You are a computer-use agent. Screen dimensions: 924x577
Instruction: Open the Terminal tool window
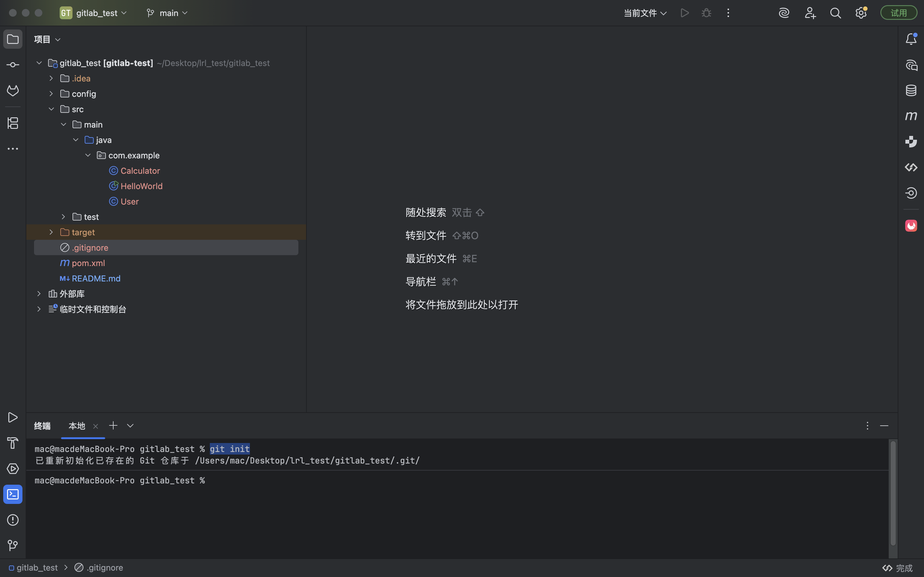pos(13,494)
